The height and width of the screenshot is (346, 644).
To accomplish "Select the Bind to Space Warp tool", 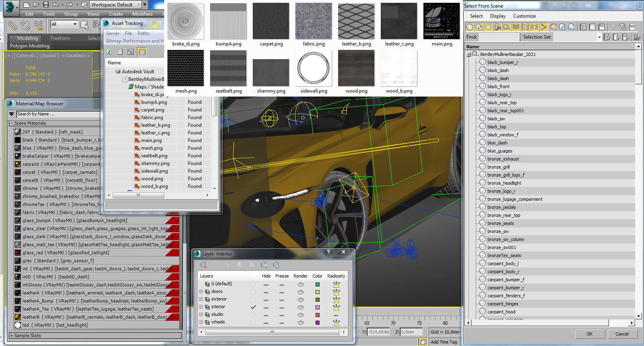I will click(x=39, y=25).
